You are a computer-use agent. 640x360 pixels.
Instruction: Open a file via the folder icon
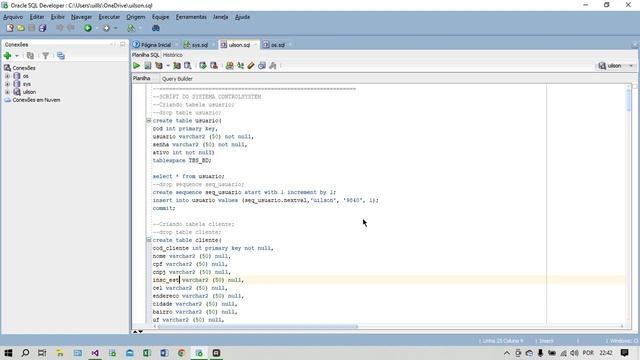point(21,28)
